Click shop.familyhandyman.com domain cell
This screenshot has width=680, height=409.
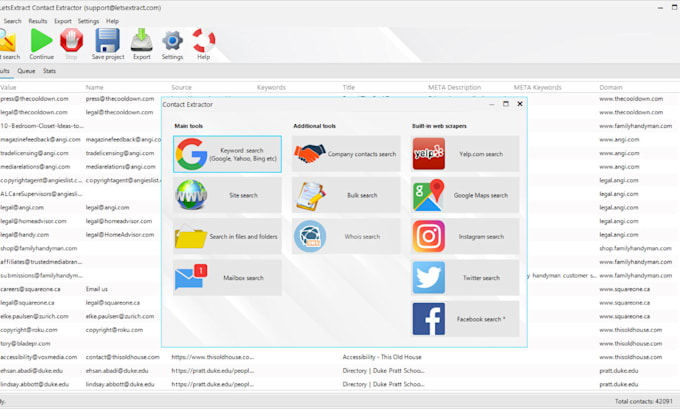pos(635,248)
